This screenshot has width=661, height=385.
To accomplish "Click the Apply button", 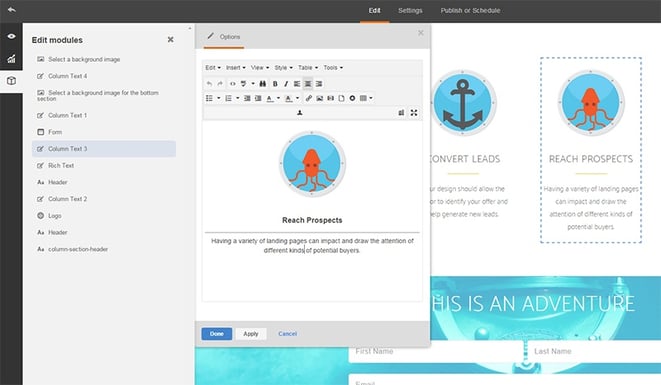I will pos(251,334).
